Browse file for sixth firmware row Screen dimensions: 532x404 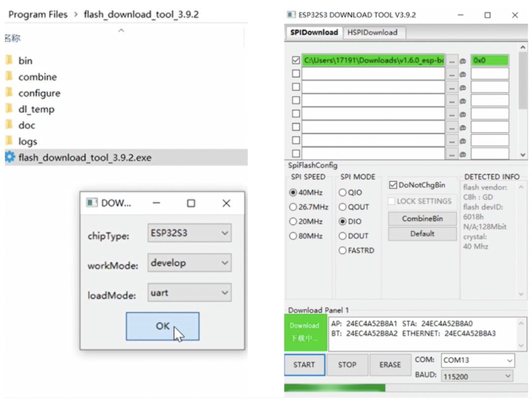point(452,127)
